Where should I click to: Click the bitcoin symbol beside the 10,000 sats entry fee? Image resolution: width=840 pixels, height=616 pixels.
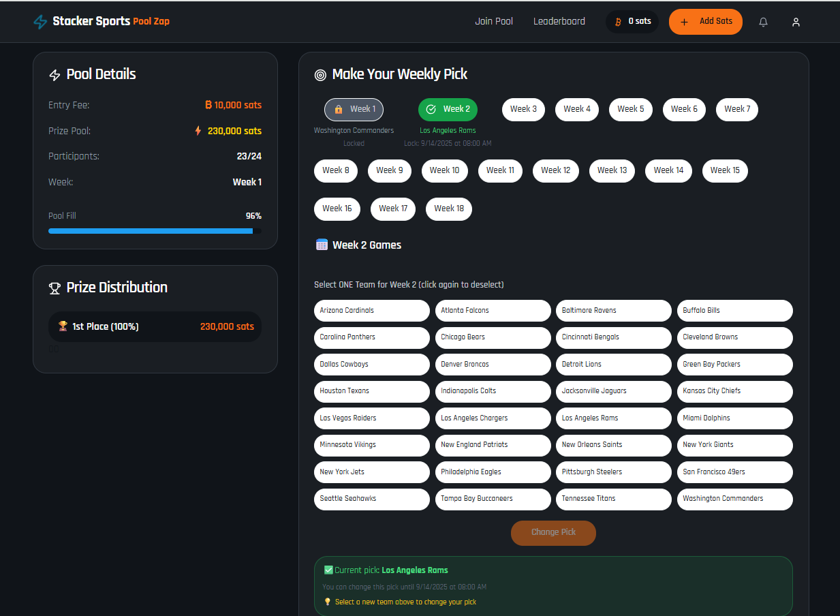pos(208,105)
